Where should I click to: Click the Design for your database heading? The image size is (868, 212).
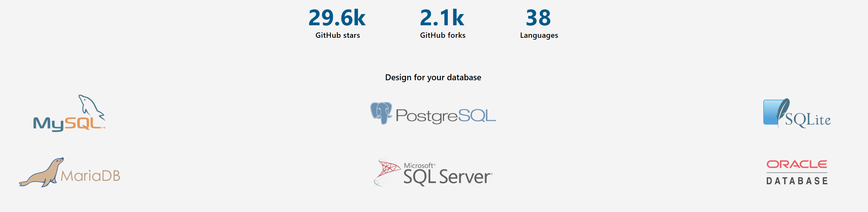click(433, 77)
